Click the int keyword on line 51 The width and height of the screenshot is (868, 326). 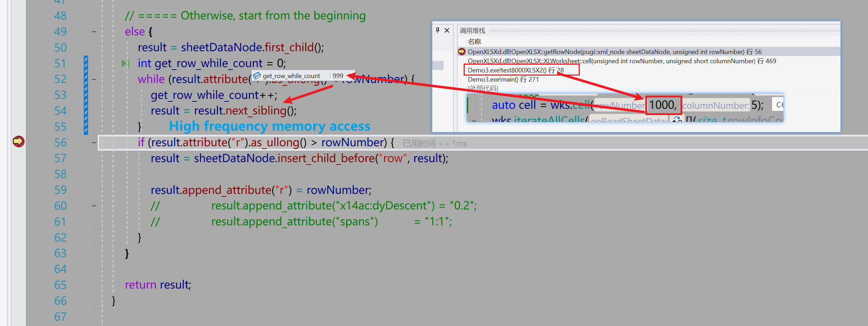click(x=144, y=63)
